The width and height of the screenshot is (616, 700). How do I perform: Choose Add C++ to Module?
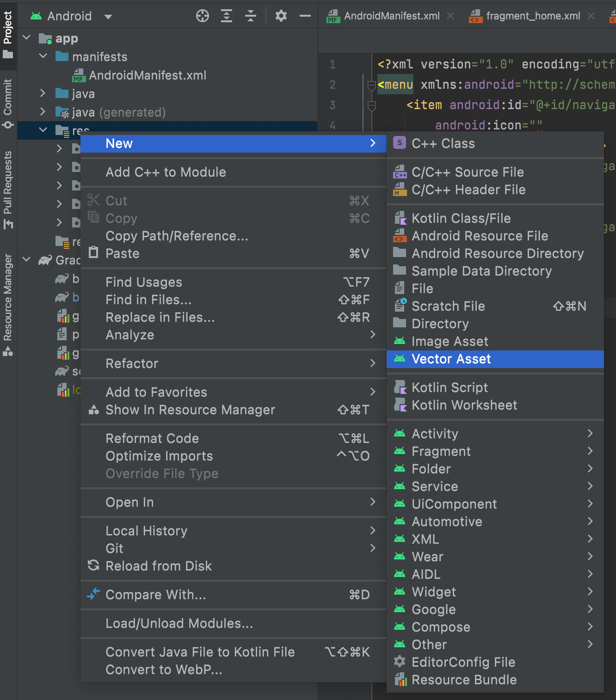tap(234, 172)
